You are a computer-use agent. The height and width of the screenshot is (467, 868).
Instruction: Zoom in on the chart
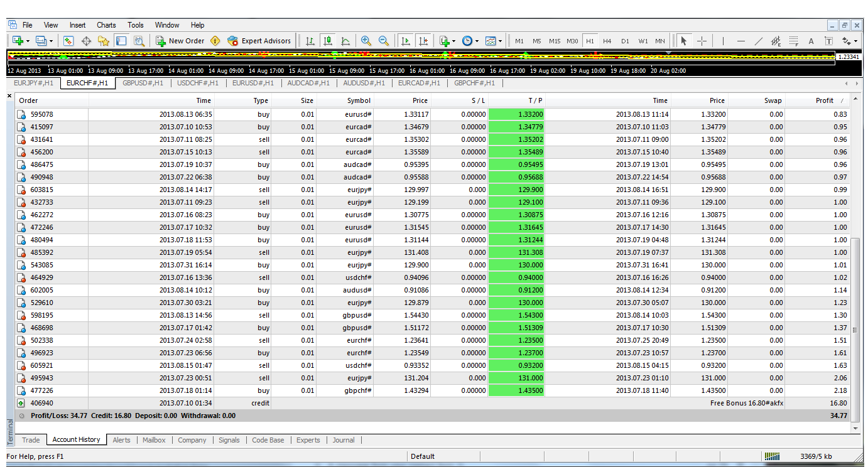point(366,41)
